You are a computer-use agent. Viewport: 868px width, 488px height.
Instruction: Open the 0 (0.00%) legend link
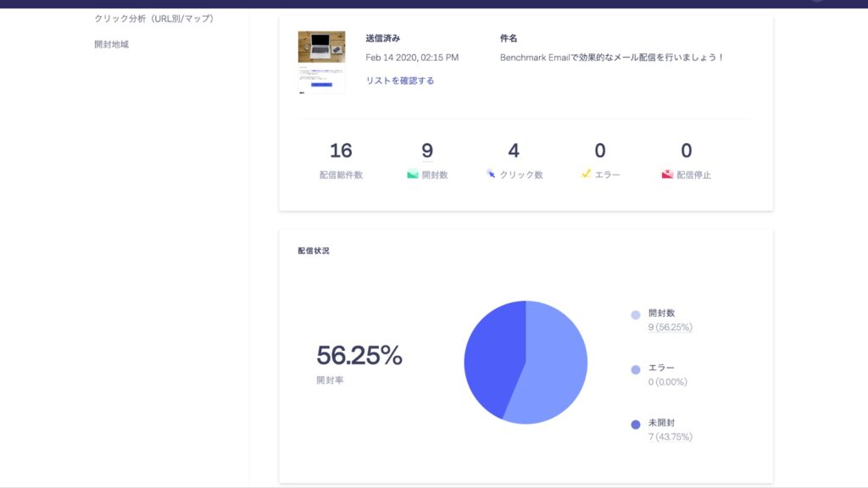(668, 382)
